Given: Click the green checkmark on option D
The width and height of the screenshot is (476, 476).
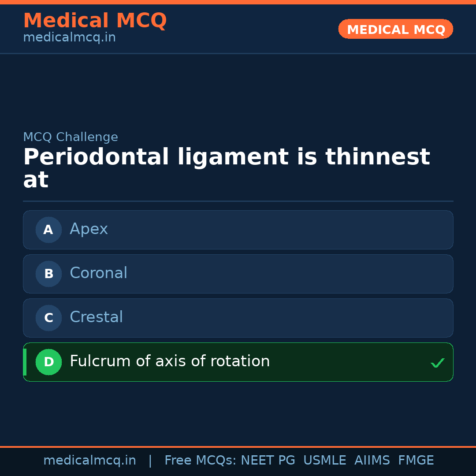Looking at the screenshot, I should pos(438,362).
